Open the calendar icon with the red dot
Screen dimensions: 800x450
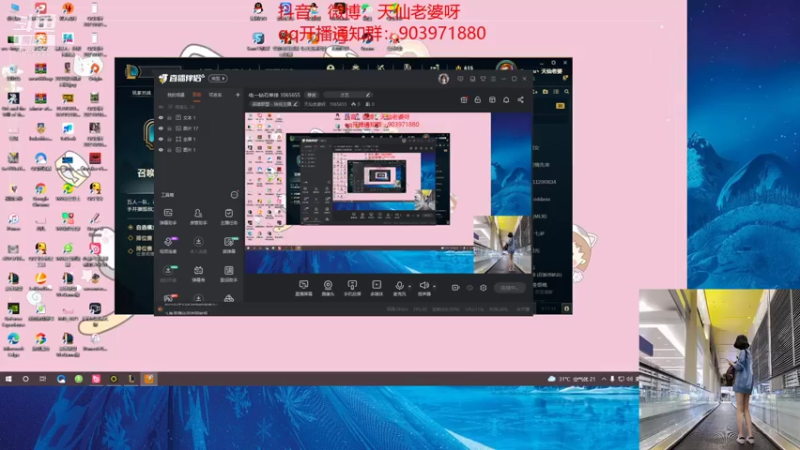[x=464, y=99]
